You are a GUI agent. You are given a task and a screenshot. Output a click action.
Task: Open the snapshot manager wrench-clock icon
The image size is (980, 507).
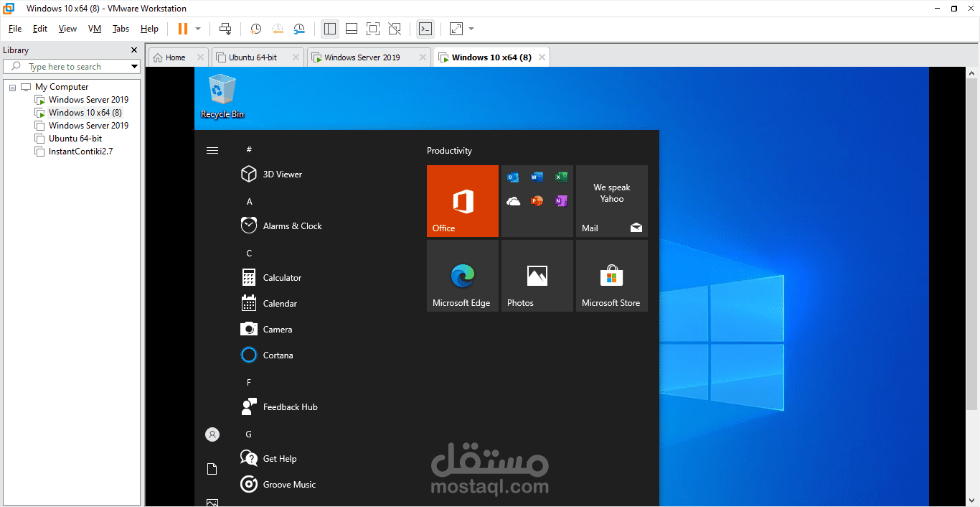pyautogui.click(x=300, y=29)
